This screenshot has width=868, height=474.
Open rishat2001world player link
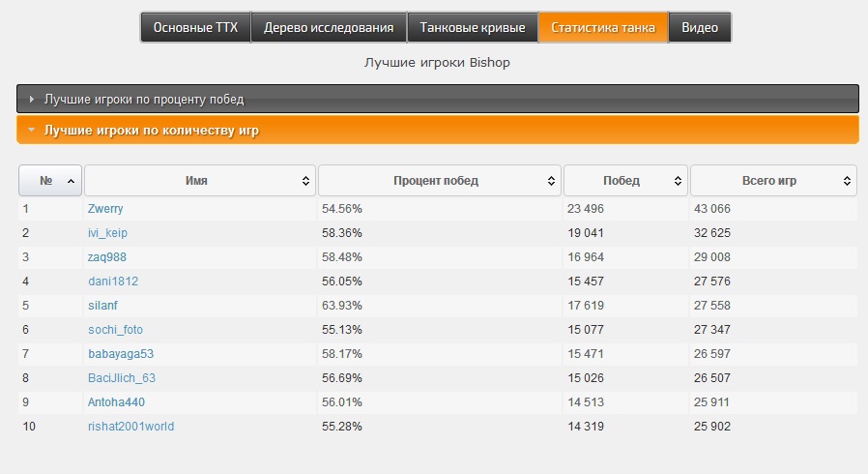tap(130, 427)
